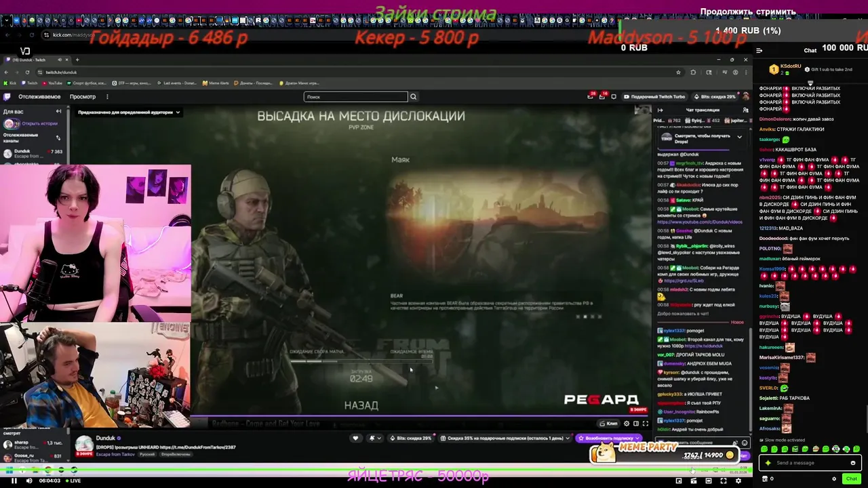This screenshot has width=868, height=488.
Task: Open channel points icon below chat input
Action: pyautogui.click(x=766, y=479)
